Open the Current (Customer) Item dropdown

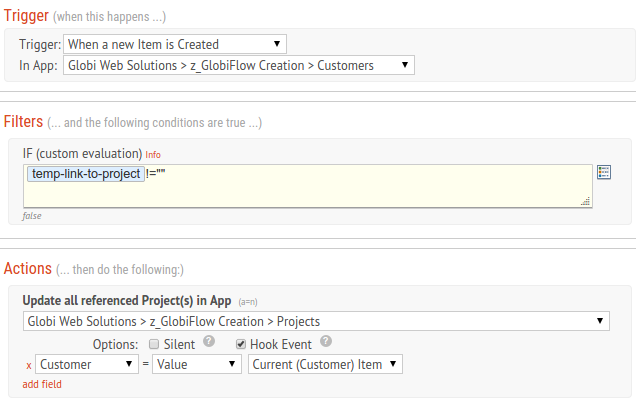[325, 364]
